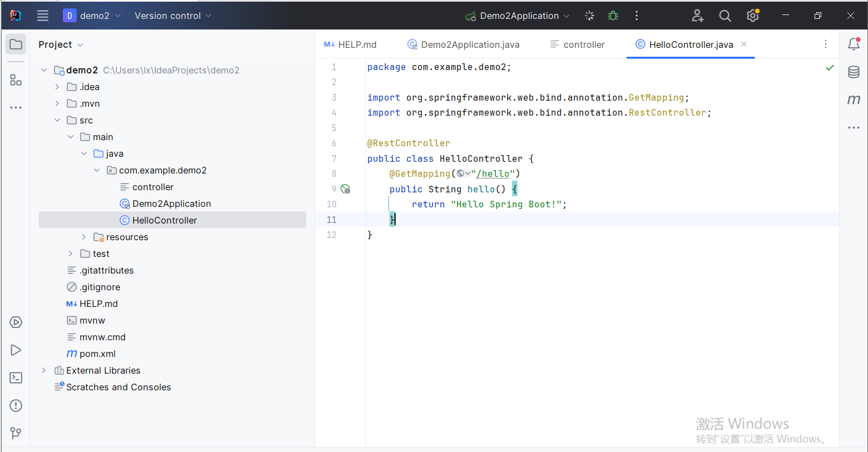Open the Notifications bell panel

[854, 44]
